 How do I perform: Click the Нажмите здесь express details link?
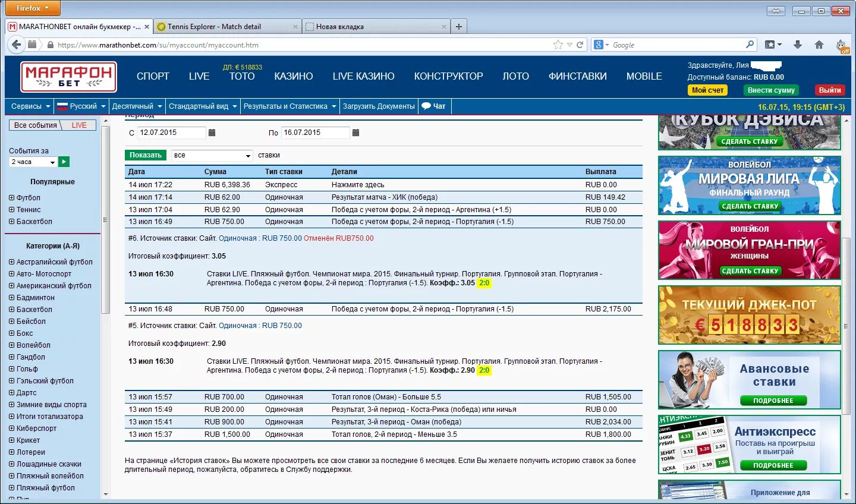(358, 185)
